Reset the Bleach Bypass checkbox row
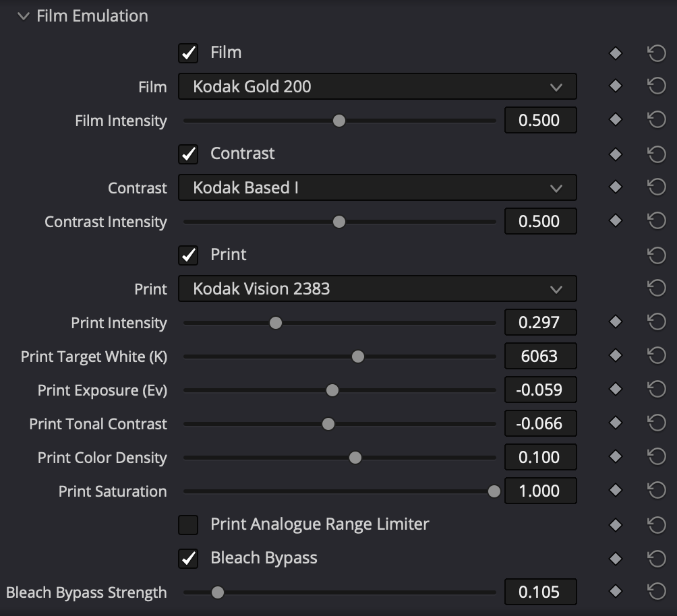677x616 pixels. pos(657,559)
